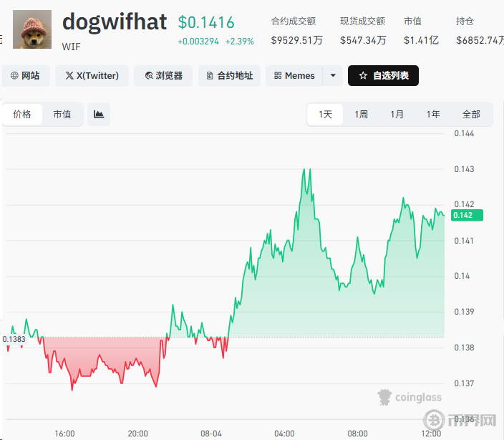The image size is (504, 440).
Task: Click the X logo icon
Action: click(x=69, y=75)
